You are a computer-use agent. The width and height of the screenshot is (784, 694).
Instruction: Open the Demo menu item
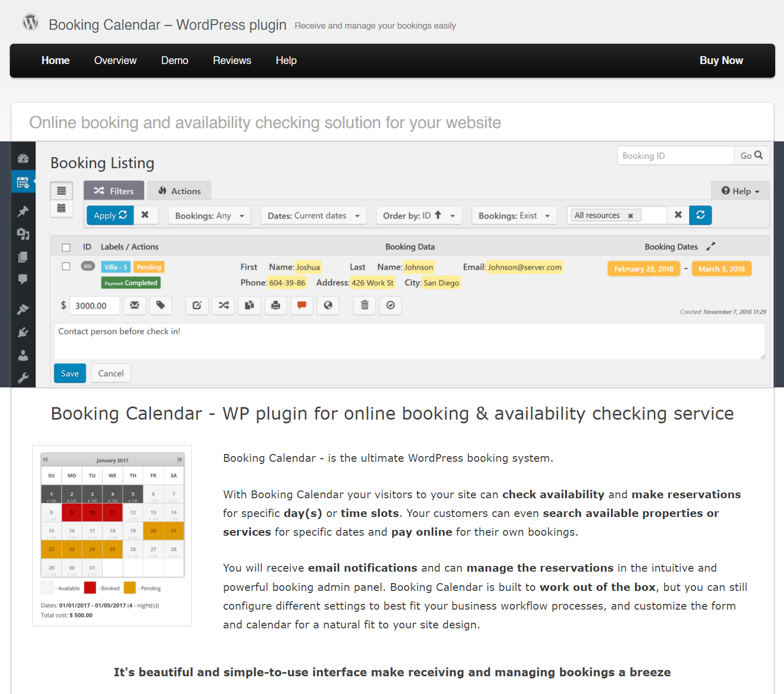174,60
